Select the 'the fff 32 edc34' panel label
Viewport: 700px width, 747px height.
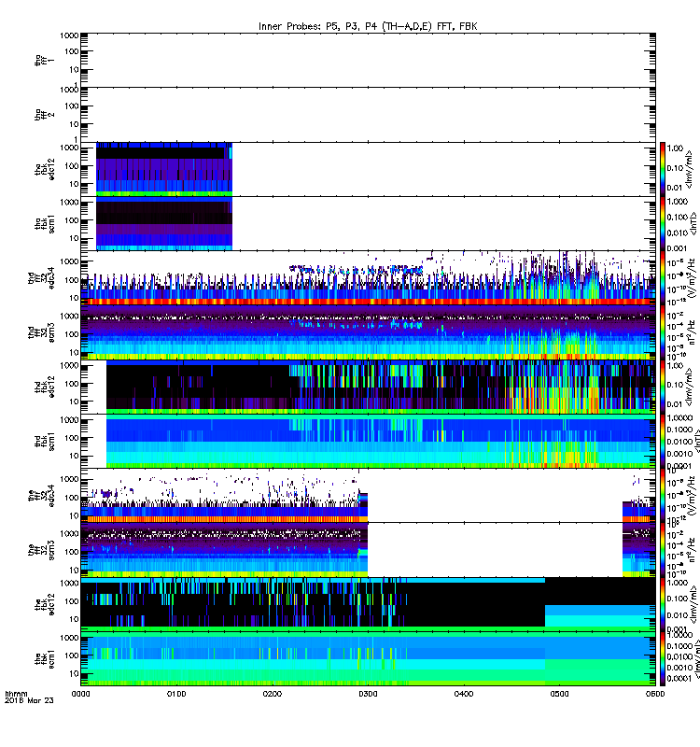[41, 495]
